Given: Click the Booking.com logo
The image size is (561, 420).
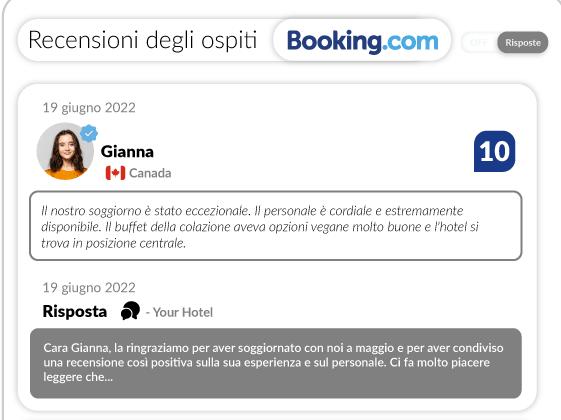Looking at the screenshot, I should pos(362,41).
